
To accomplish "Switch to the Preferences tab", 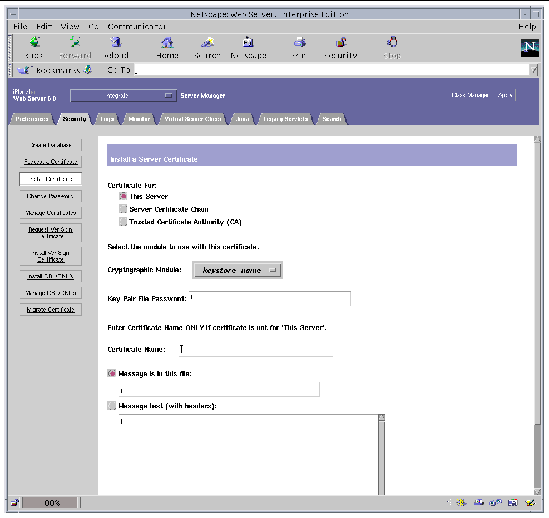I will (32, 119).
